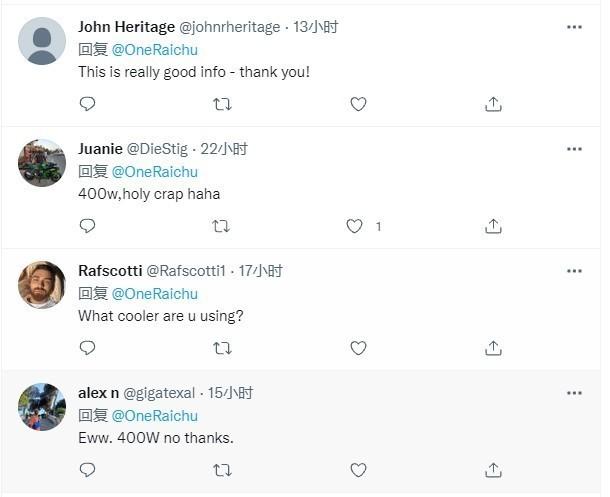Reply to John Heritage's tweet
The image size is (610, 497).
pyautogui.click(x=87, y=104)
